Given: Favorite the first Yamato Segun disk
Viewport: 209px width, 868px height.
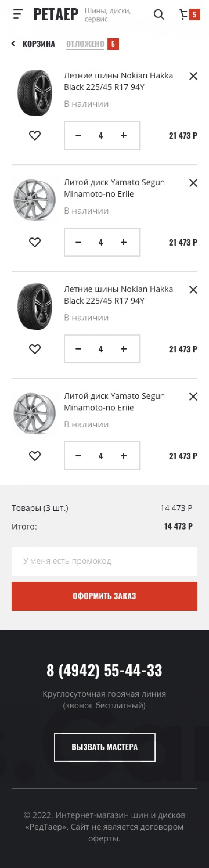Looking at the screenshot, I should tap(35, 242).
